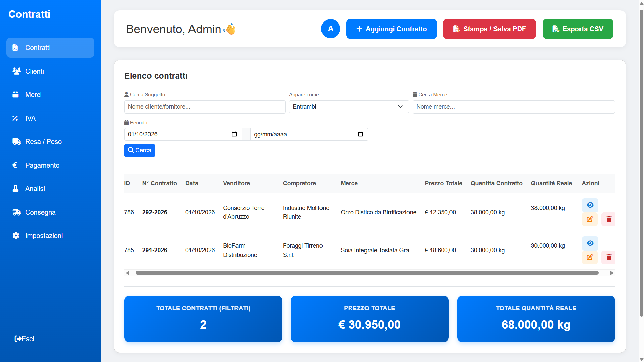644x362 pixels.
Task: Click the "Venditore" column header
Action: [237, 183]
